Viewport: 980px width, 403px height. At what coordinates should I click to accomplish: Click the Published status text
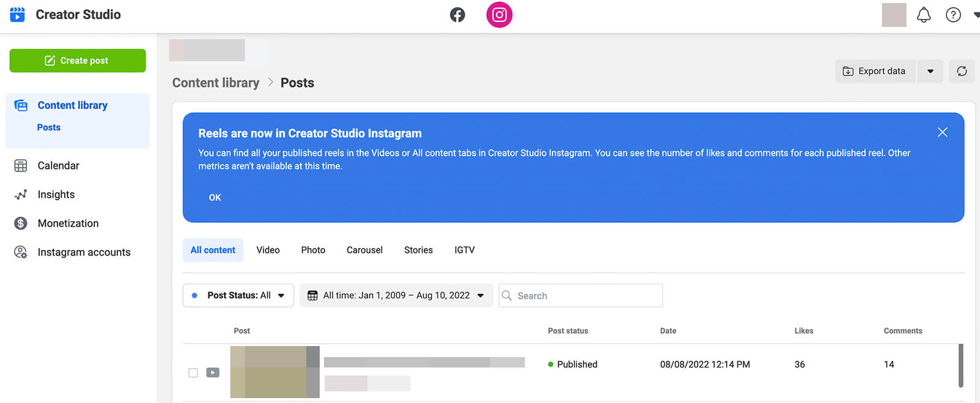[x=577, y=364]
